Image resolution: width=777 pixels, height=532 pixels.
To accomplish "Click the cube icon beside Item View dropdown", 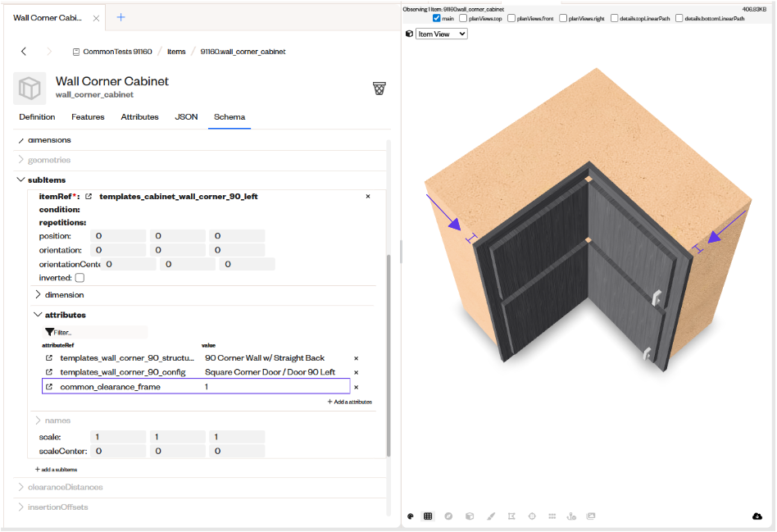I will tap(409, 34).
